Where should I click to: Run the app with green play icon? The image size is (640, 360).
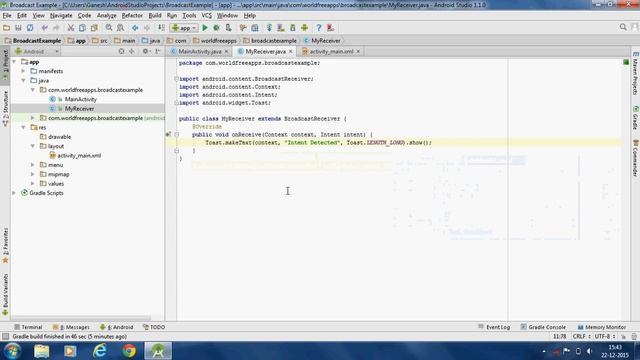[205, 28]
